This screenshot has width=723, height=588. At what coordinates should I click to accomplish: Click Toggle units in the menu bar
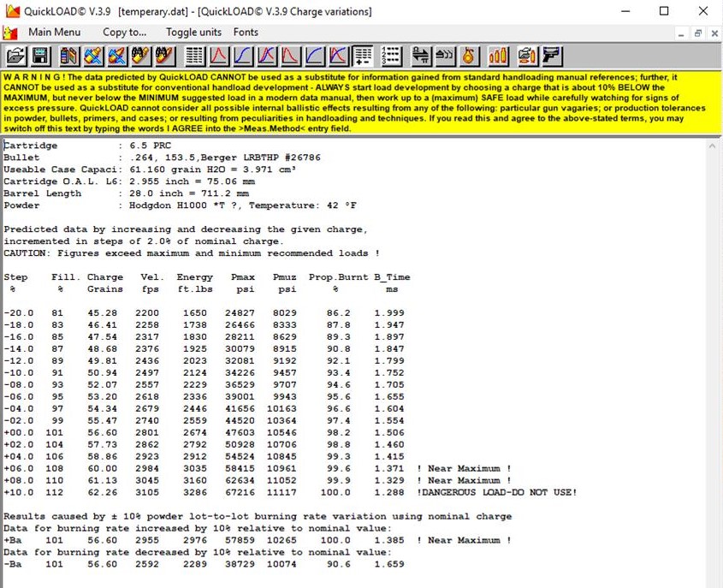tap(193, 33)
